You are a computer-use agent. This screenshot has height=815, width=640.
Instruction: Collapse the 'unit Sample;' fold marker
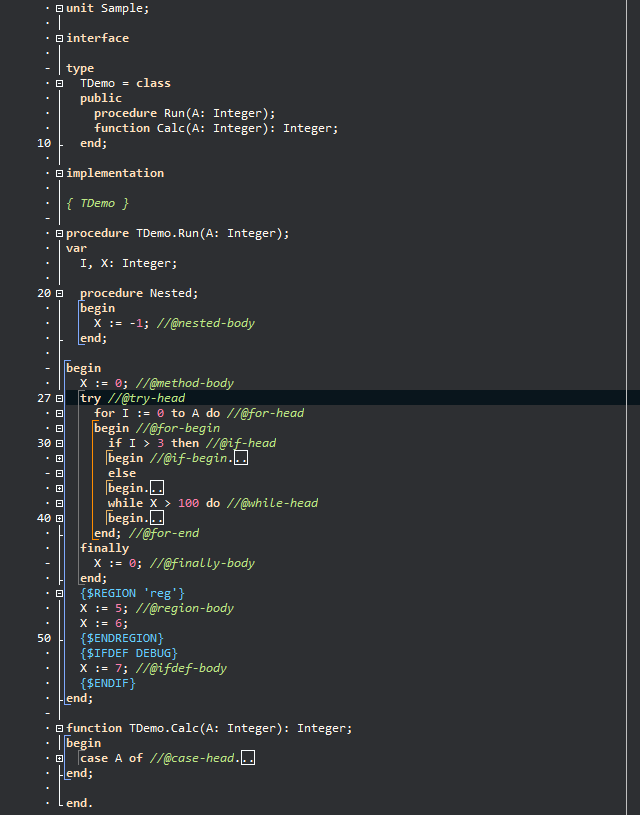[59, 8]
